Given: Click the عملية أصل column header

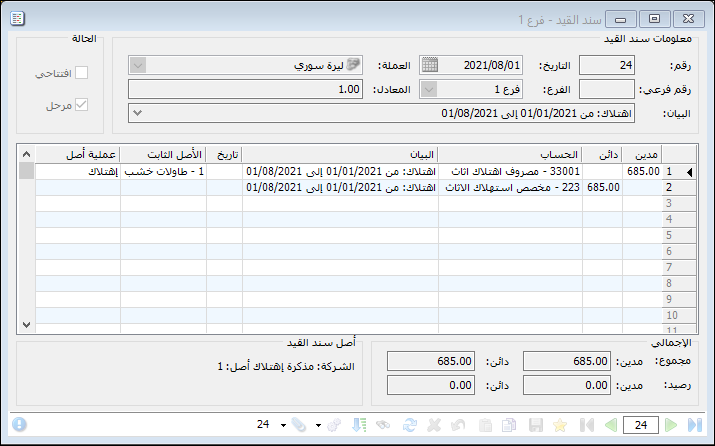Looking at the screenshot, I should tap(78, 155).
